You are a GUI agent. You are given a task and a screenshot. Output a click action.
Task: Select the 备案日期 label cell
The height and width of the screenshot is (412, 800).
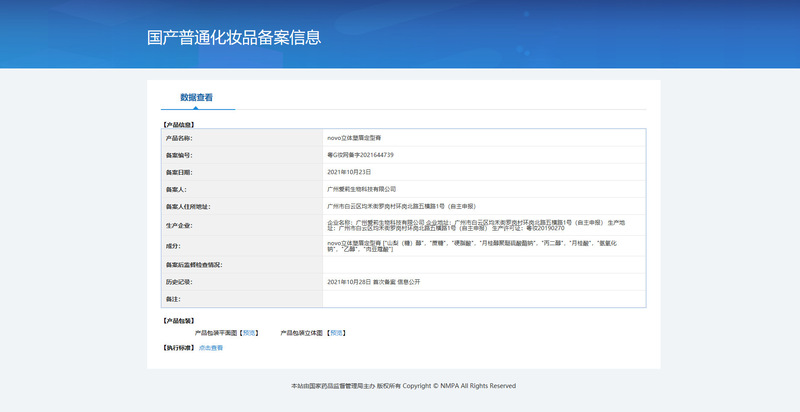pos(242,172)
